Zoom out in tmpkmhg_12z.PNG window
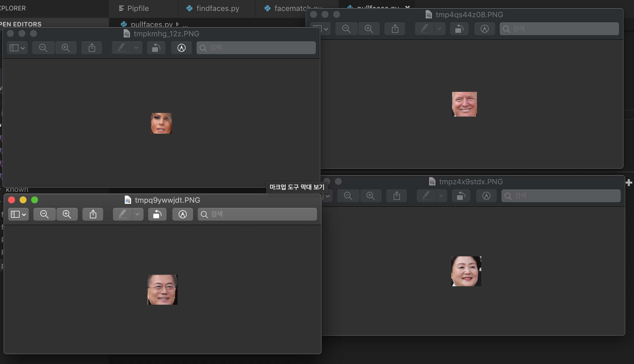 (x=43, y=48)
